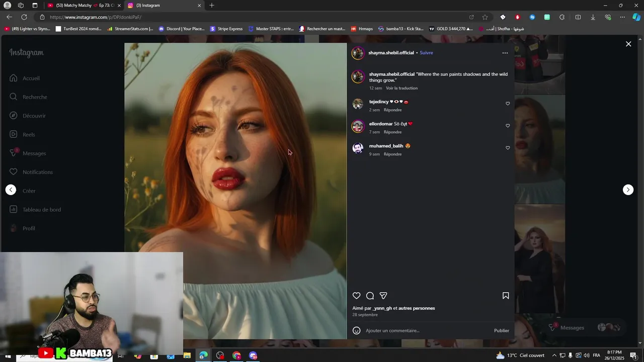Viewport: 644px width, 362px height.
Task: Open weather widget 13°C Ciel couvert
Action: 520,355
